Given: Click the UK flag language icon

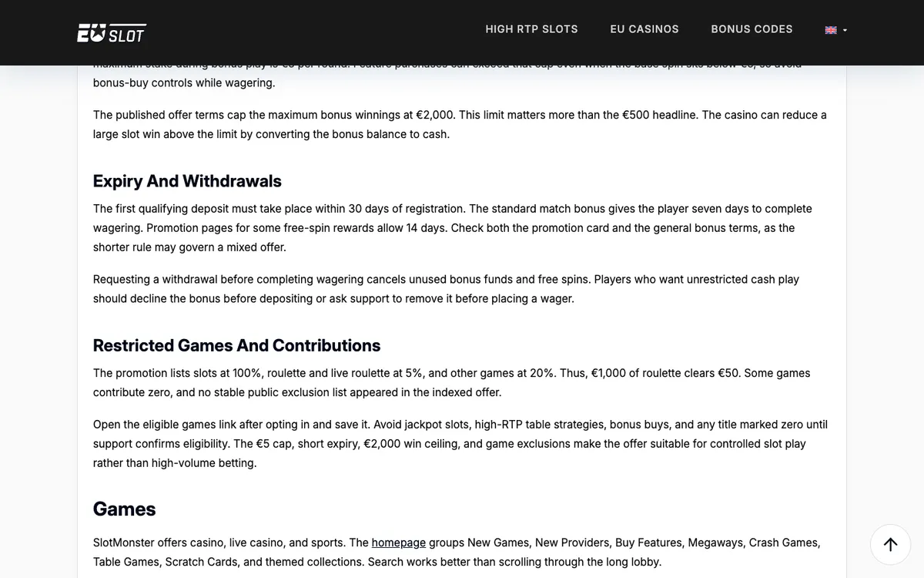Looking at the screenshot, I should tap(831, 30).
